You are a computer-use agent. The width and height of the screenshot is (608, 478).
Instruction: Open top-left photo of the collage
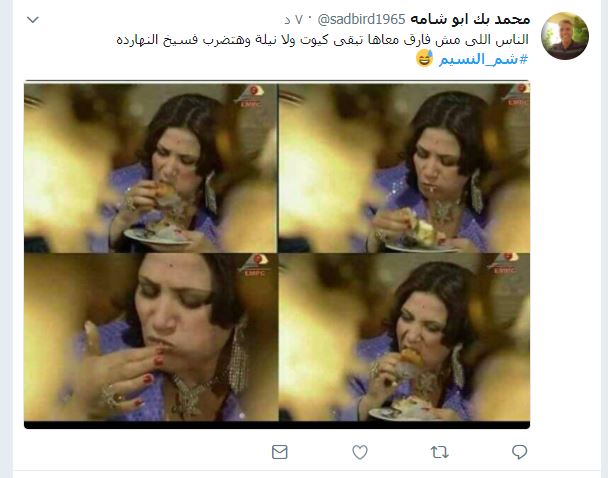[150, 168]
